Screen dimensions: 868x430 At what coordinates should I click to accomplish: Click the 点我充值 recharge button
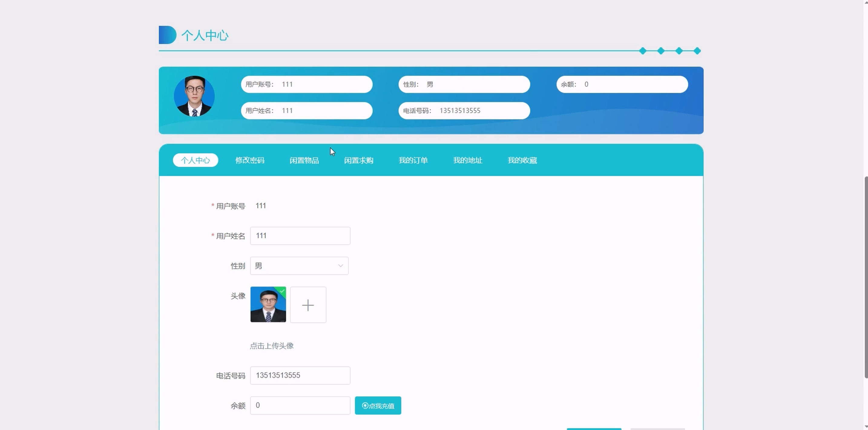(378, 406)
